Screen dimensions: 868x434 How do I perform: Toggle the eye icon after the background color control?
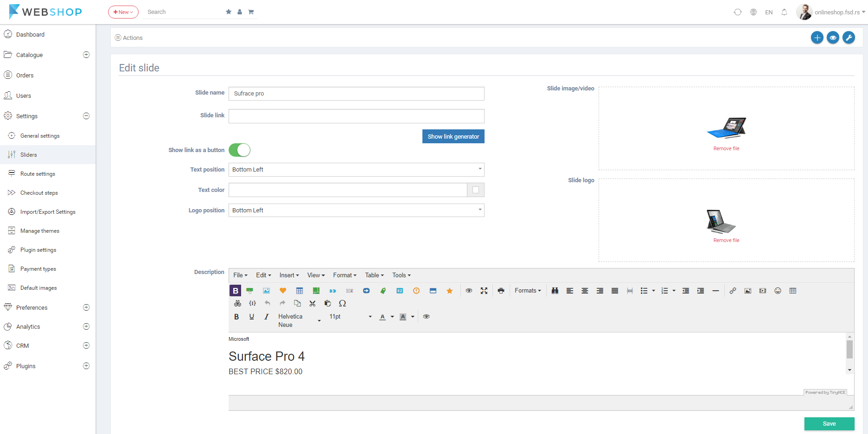[x=426, y=317]
